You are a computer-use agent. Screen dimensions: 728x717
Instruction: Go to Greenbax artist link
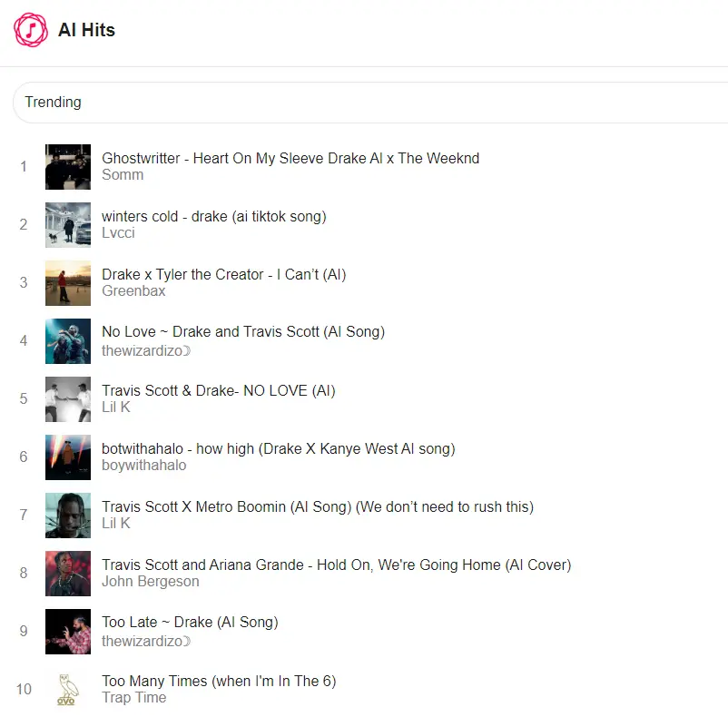tap(133, 291)
